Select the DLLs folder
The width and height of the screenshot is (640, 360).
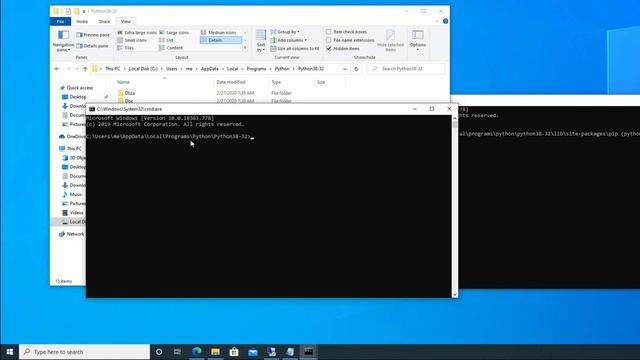point(130,93)
